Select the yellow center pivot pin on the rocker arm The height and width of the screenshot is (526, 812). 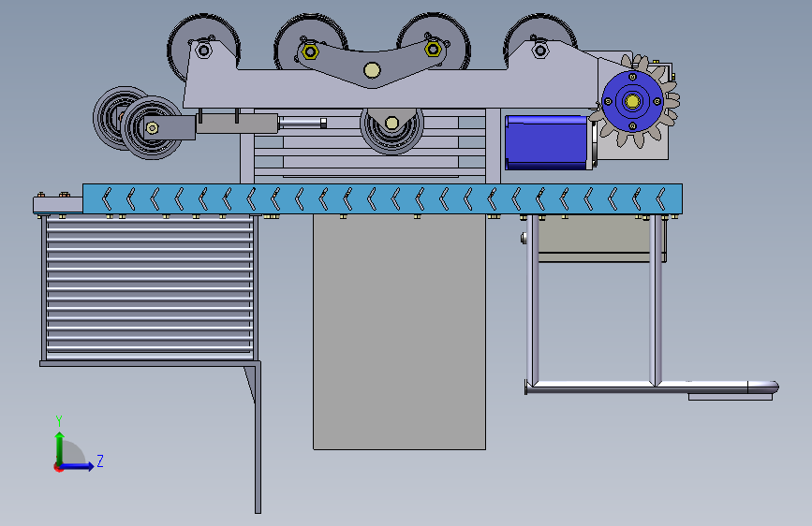(372, 70)
